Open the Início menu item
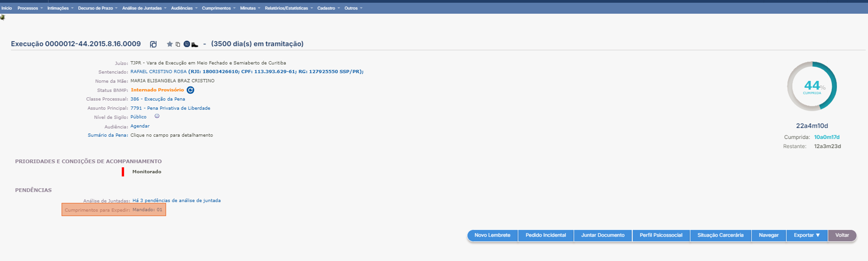Image resolution: width=868 pixels, height=261 pixels. (7, 8)
